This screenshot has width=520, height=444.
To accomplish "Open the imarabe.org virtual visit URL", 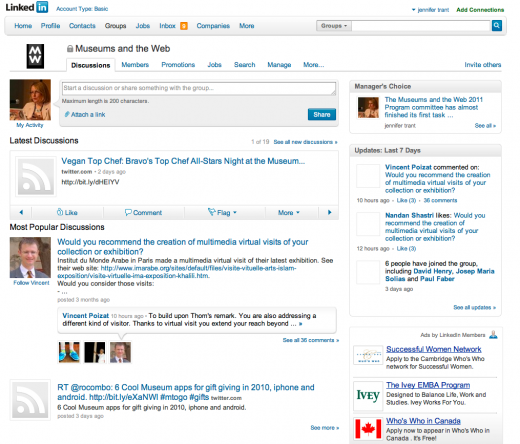I will (x=177, y=272).
